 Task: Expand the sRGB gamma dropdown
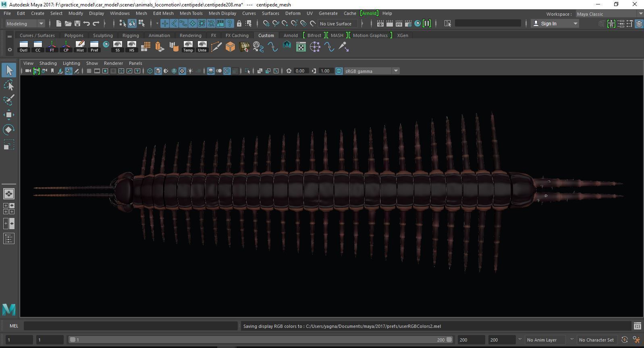[396, 71]
